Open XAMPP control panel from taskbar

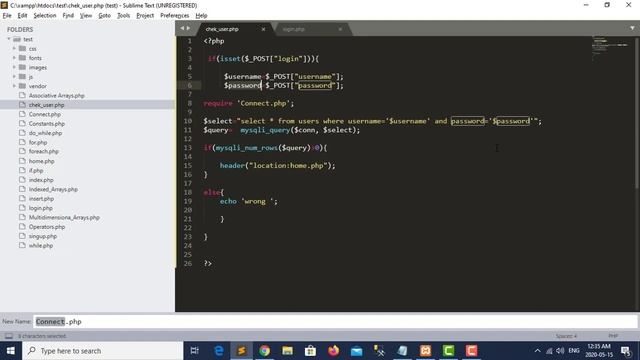click(x=425, y=351)
